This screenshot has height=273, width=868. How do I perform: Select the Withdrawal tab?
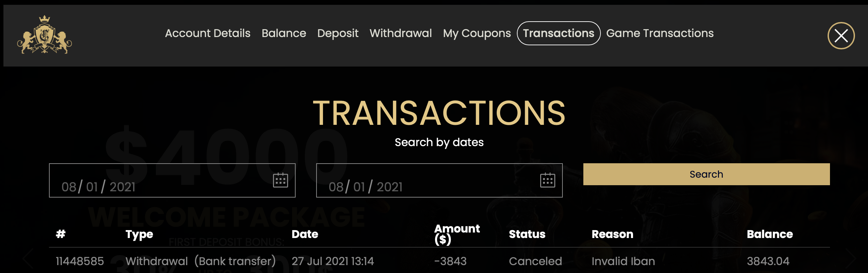[400, 33]
